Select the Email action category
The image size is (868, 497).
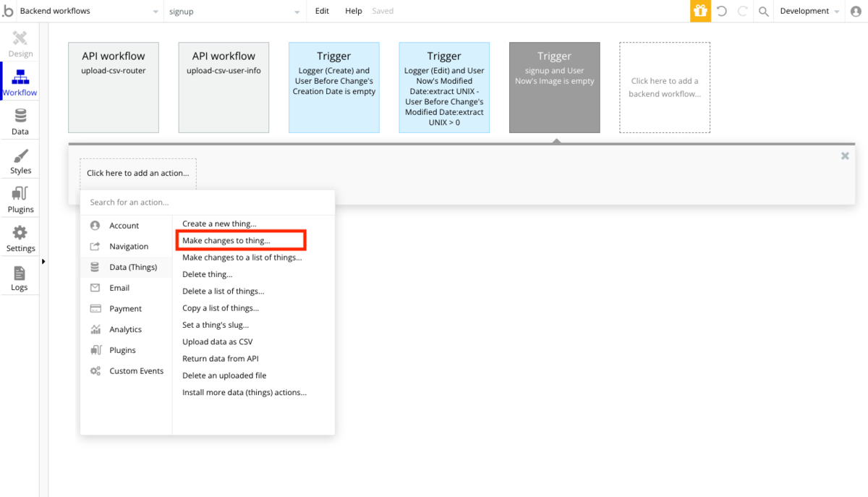point(126,288)
